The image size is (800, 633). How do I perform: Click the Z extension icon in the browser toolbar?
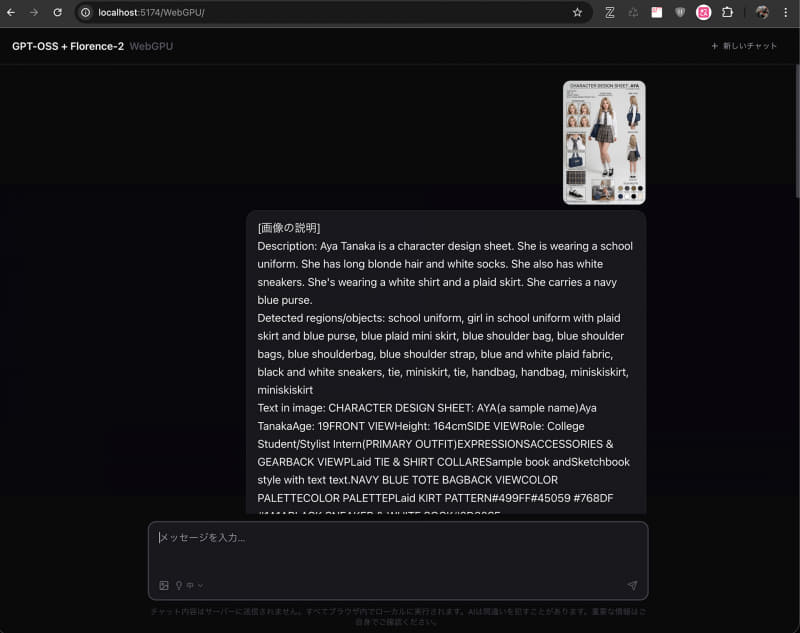(x=610, y=12)
